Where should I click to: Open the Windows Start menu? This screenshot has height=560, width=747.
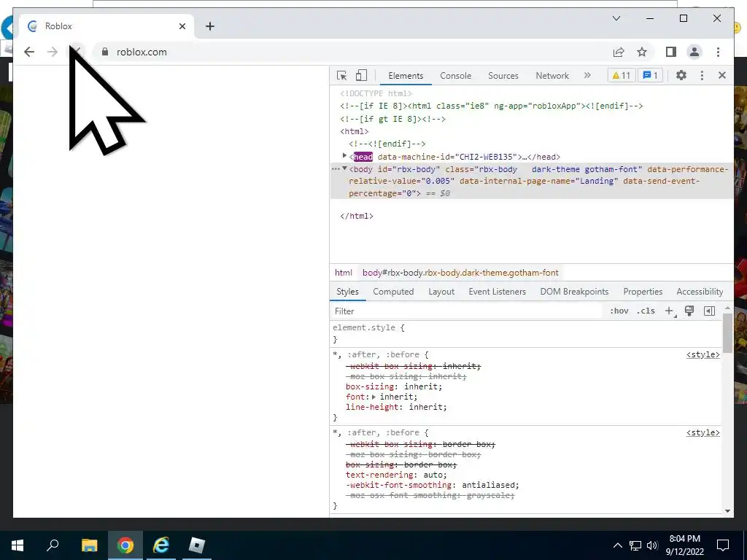(x=18, y=545)
